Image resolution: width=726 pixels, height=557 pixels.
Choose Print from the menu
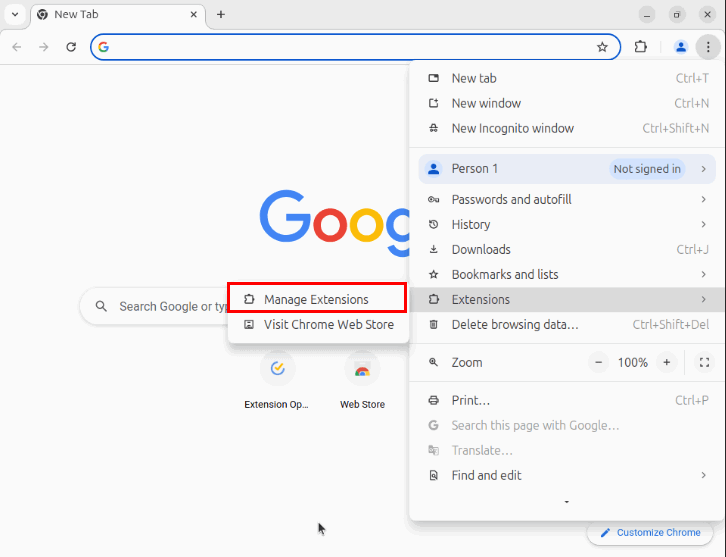567,401
